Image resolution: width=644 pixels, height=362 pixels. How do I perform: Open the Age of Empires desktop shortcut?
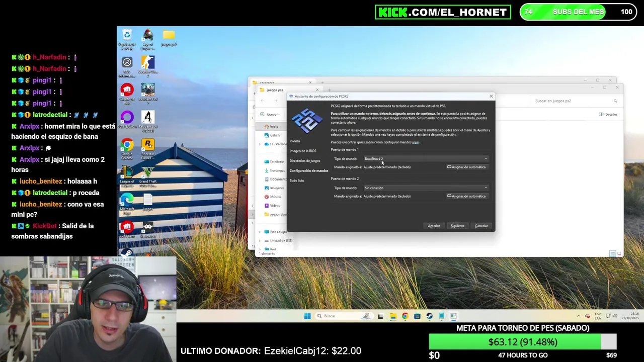coord(147,38)
